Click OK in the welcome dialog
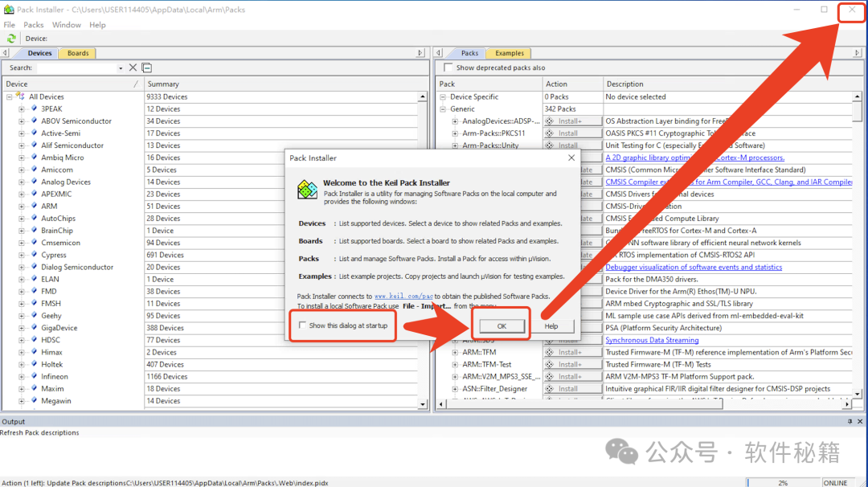Viewport: 868px width, 487px height. click(x=502, y=327)
